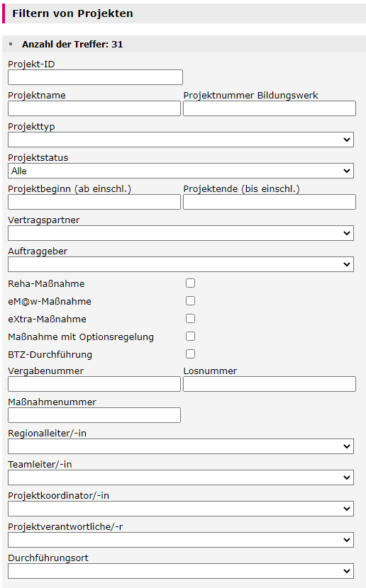366x588 pixels.
Task: Tick the eM@w-Maßnahme checkbox
Action: tap(190, 301)
